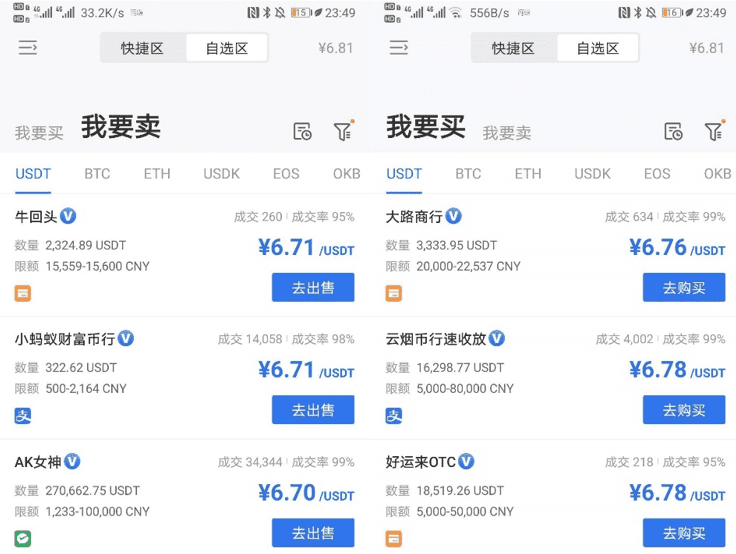This screenshot has width=736, height=554.
Task: Tap verified badge next to 云烟币行速收放
Action: [x=497, y=338]
